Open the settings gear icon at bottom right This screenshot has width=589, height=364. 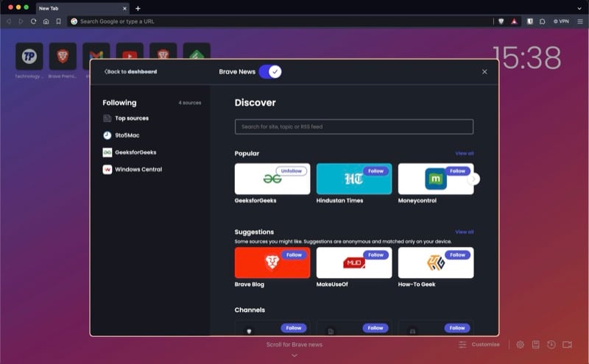click(520, 344)
